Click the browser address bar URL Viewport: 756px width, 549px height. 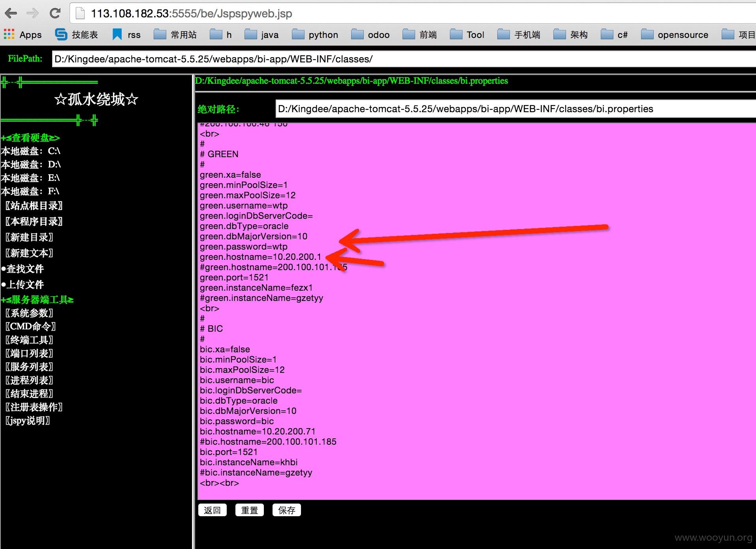(x=192, y=13)
